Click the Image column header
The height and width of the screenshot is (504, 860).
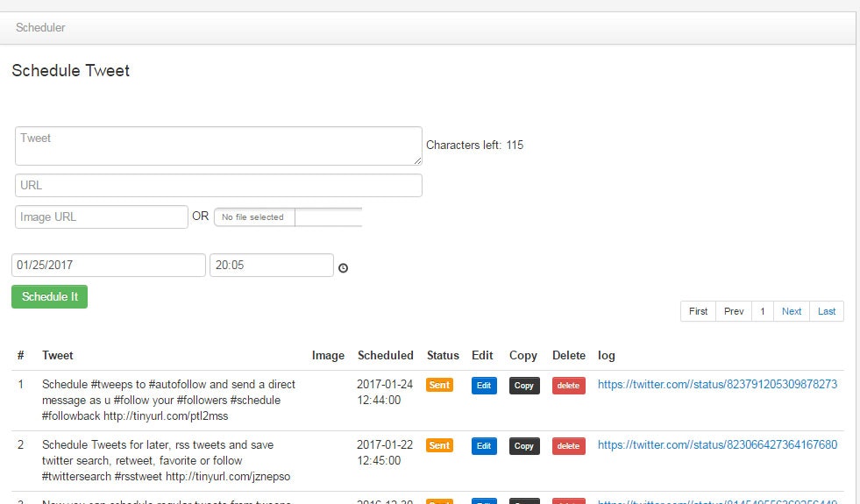coord(328,355)
